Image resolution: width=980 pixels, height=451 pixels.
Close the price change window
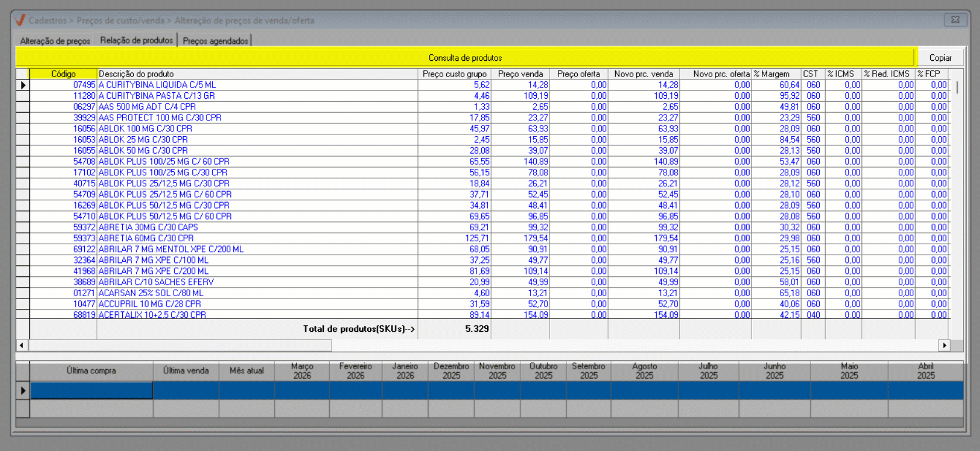955,20
